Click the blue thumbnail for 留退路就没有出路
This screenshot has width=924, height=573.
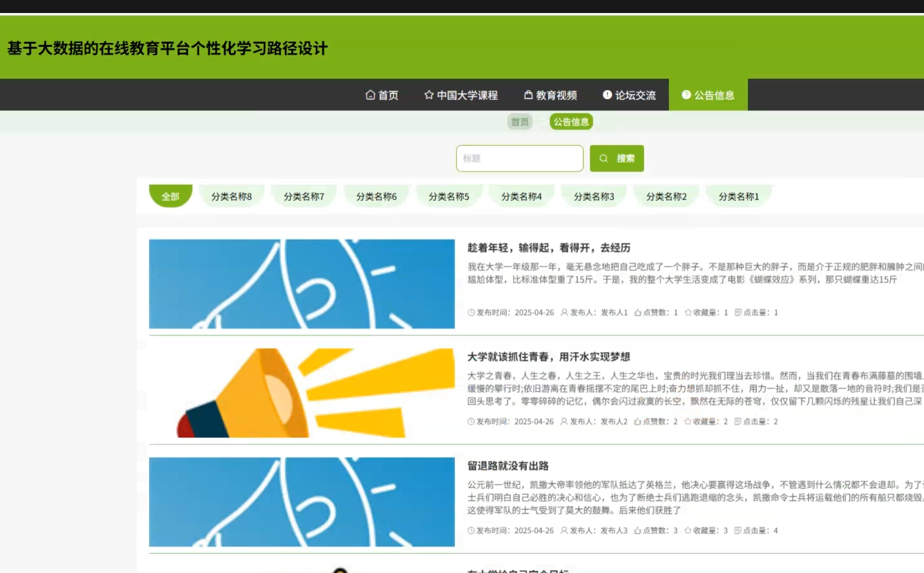[x=302, y=502]
